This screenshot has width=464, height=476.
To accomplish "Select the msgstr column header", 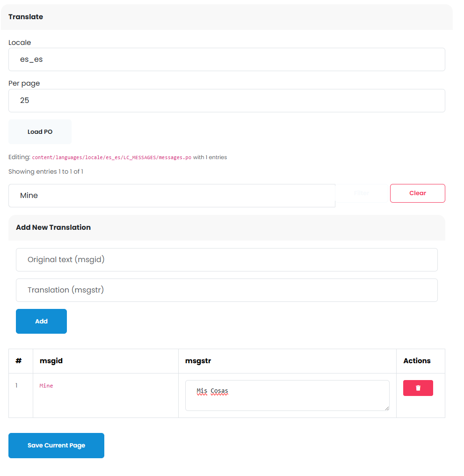I will pyautogui.click(x=198, y=361).
